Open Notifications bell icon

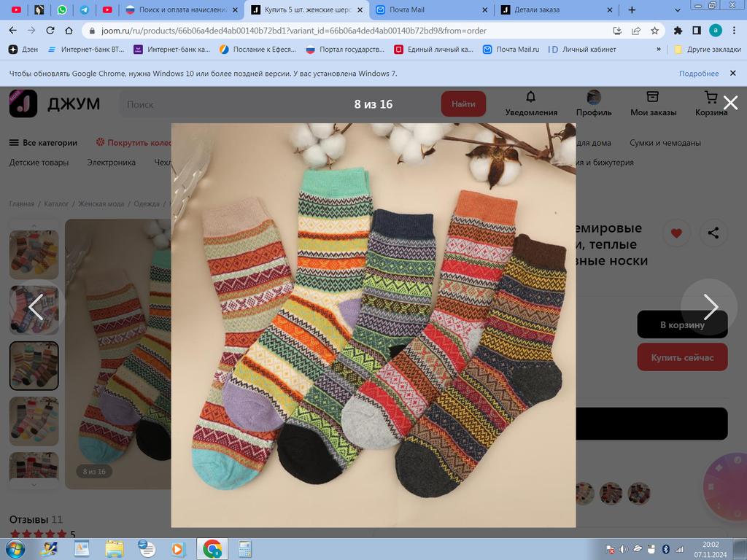pyautogui.click(x=531, y=97)
